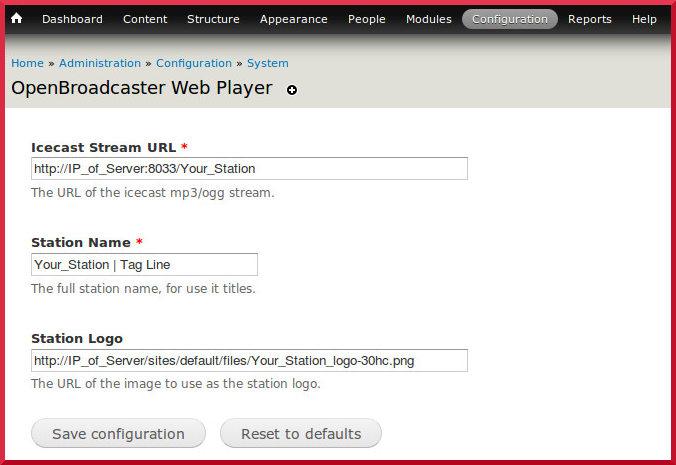Image resolution: width=676 pixels, height=465 pixels.
Task: Click the Station Logo label
Action: tap(77, 339)
